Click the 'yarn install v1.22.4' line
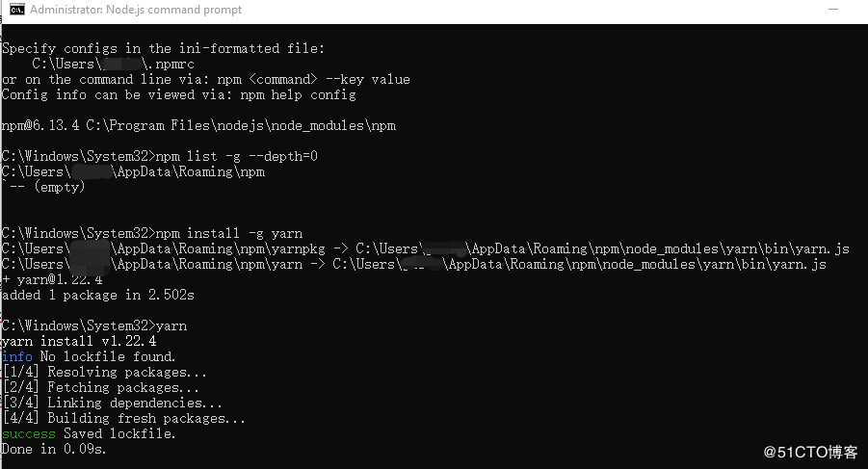Viewport: 868px width, 469px height. point(79,341)
